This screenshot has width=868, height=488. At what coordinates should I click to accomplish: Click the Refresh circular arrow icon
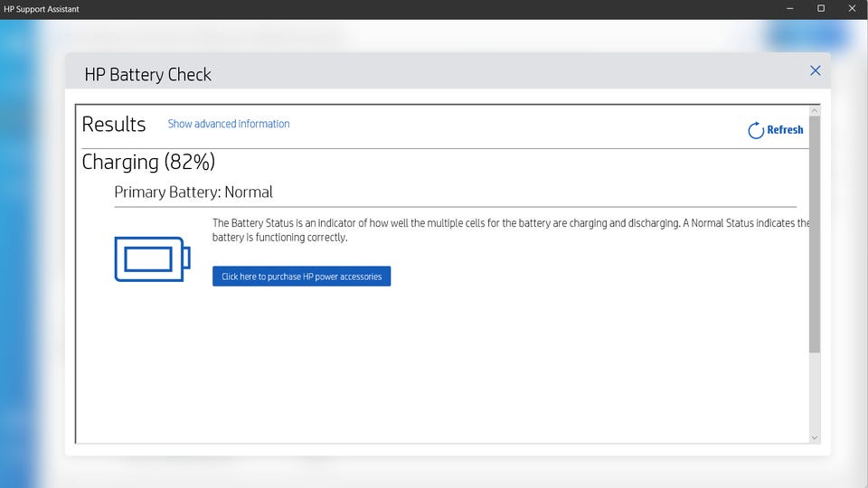click(x=756, y=130)
